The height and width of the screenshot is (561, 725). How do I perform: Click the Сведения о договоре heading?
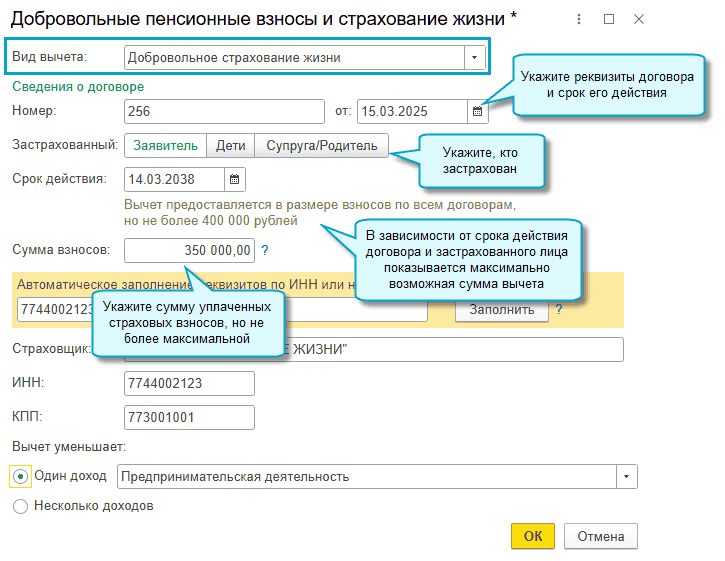point(78,86)
